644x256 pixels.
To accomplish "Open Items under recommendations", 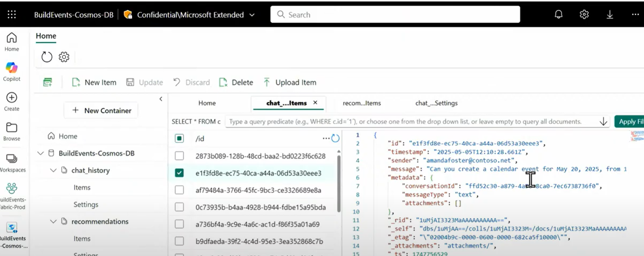I will (82, 238).
